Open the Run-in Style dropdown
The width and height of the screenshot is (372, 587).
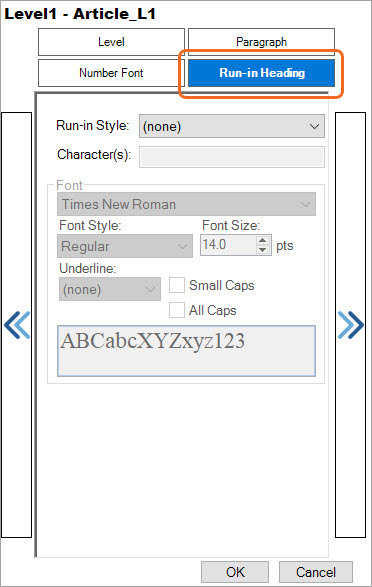[x=232, y=126]
